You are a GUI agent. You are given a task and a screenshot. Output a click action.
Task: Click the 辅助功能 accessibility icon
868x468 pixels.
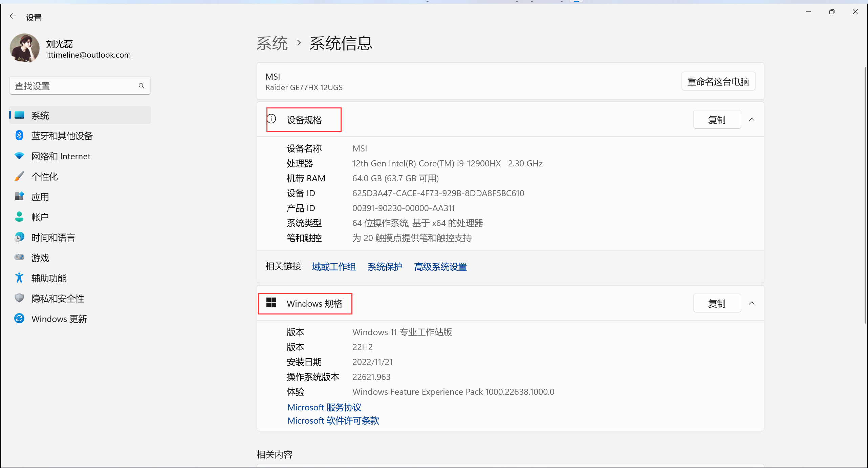pos(19,278)
